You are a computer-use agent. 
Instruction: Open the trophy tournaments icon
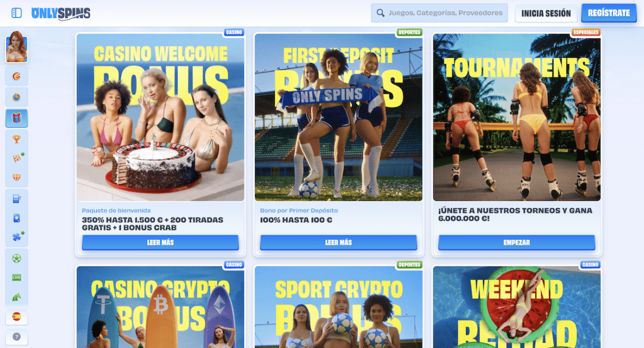16,139
